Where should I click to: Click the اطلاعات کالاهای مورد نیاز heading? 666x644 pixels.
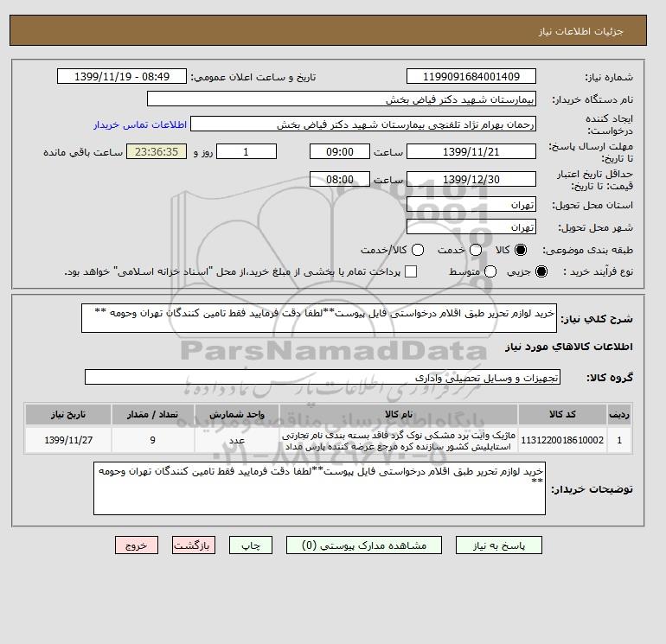569,347
